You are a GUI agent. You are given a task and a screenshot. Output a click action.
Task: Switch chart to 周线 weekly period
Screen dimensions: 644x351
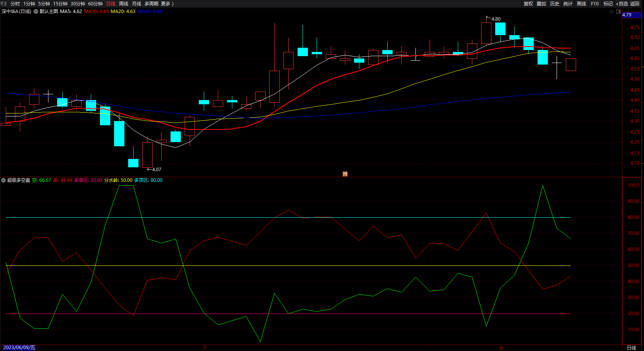click(123, 3)
